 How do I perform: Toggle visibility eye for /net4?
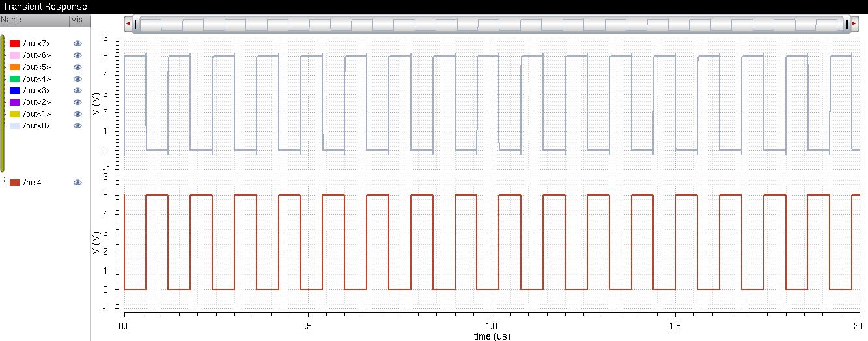[x=77, y=183]
